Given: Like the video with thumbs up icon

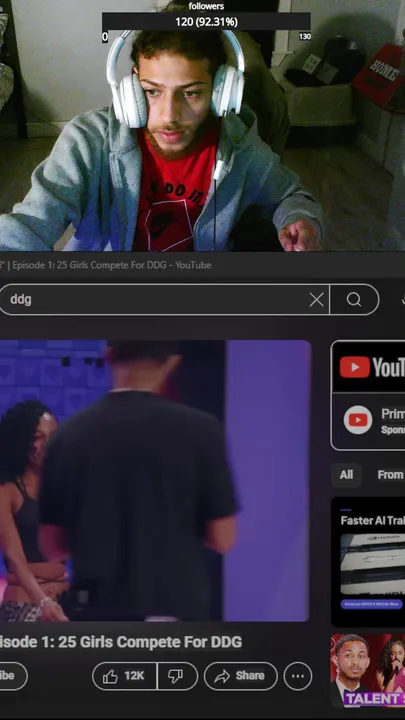Looking at the screenshot, I should pos(124,676).
